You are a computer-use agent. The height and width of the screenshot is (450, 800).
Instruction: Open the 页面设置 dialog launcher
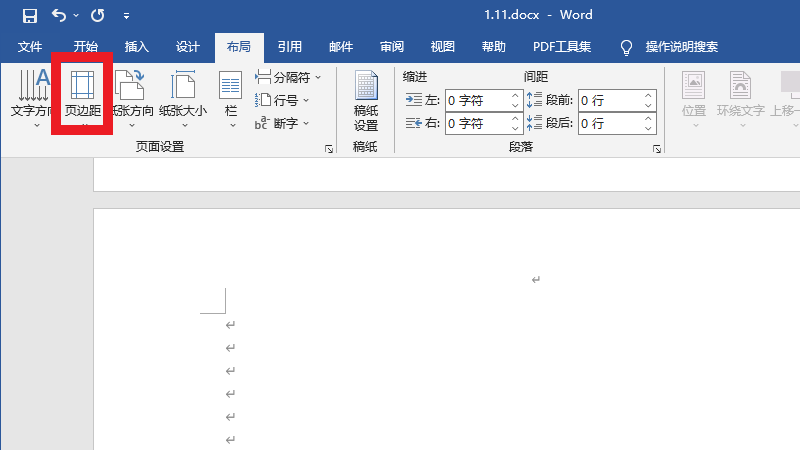click(x=328, y=149)
